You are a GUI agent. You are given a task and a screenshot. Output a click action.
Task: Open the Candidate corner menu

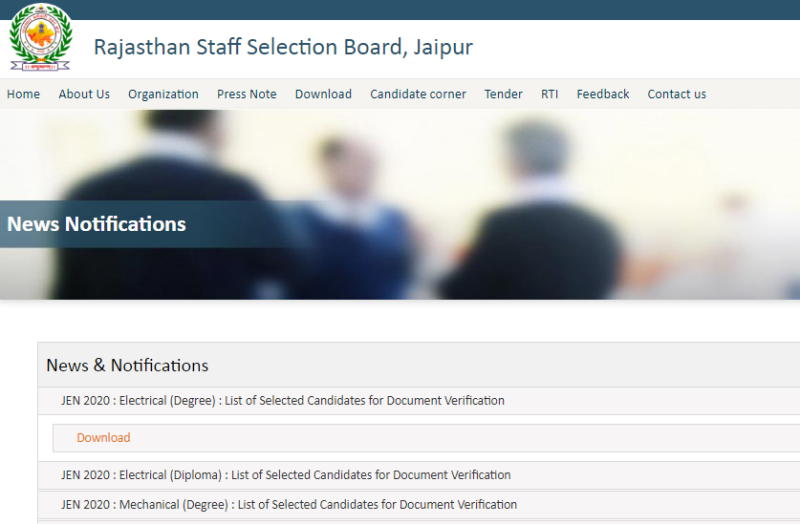point(418,94)
